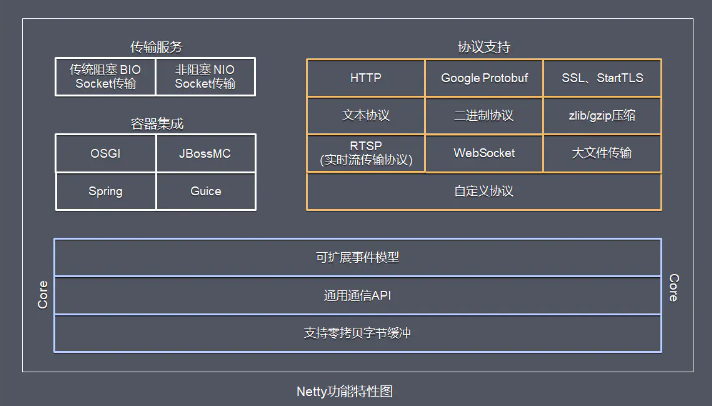This screenshot has width=712, height=406.
Task: Select the 二进制协议 box
Action: [x=484, y=115]
